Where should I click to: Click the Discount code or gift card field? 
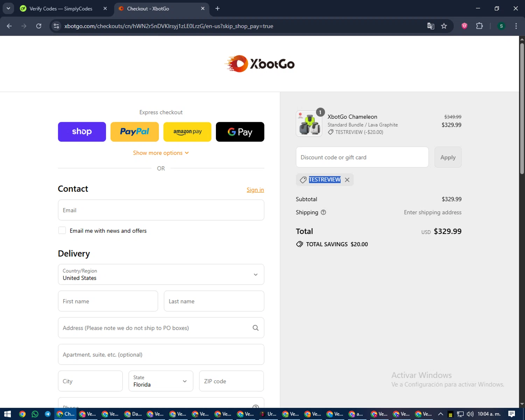362,157
